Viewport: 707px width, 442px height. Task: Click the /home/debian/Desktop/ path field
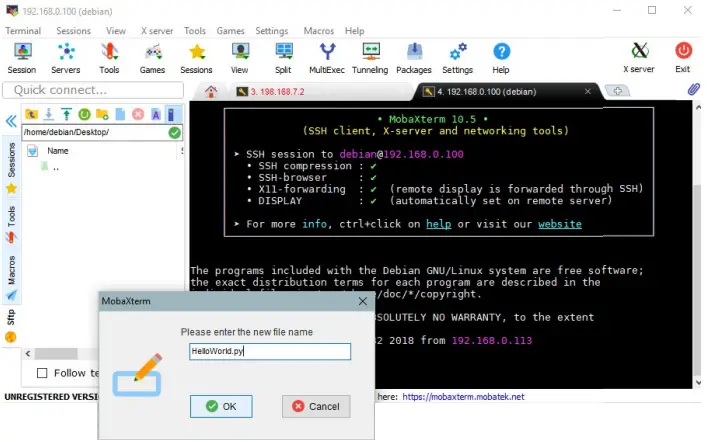[x=95, y=132]
